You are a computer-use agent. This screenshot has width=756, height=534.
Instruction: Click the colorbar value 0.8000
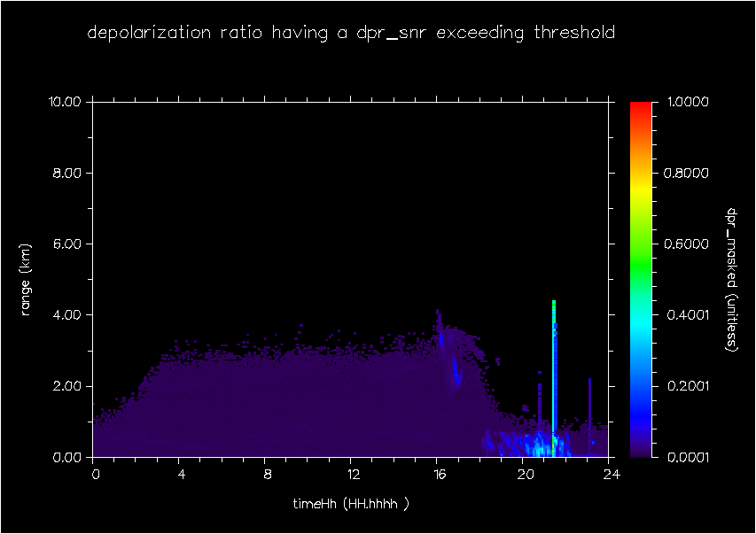pyautogui.click(x=687, y=173)
